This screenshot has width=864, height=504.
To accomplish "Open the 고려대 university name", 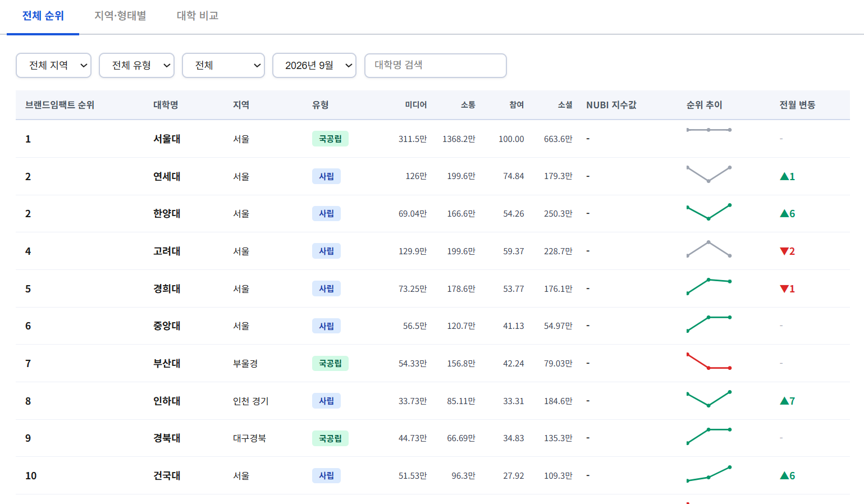I will [x=167, y=251].
